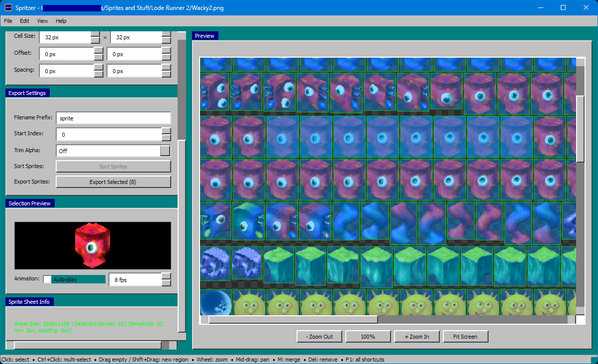The height and width of the screenshot is (364, 598).
Task: Decrease the animation fps value
Action: coord(166,283)
